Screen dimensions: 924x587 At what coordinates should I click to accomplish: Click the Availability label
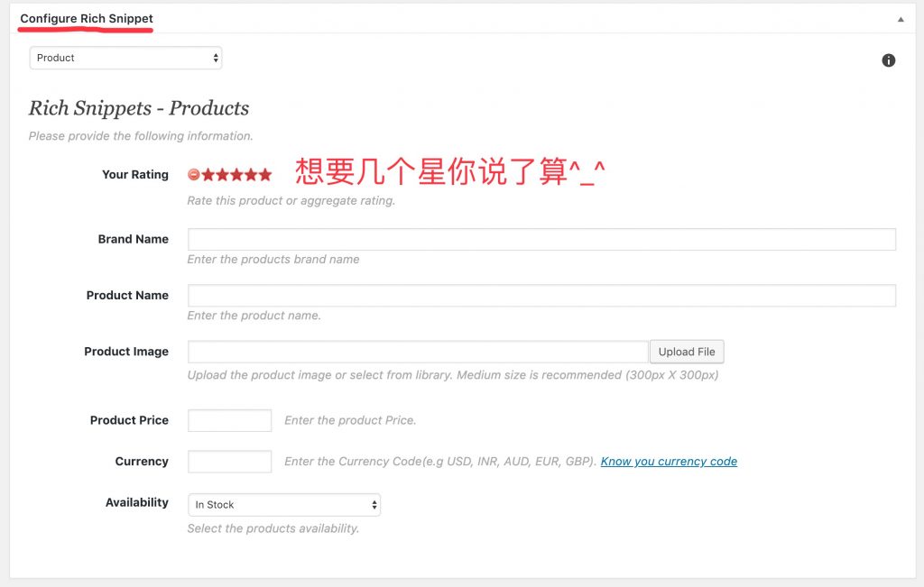coord(137,502)
